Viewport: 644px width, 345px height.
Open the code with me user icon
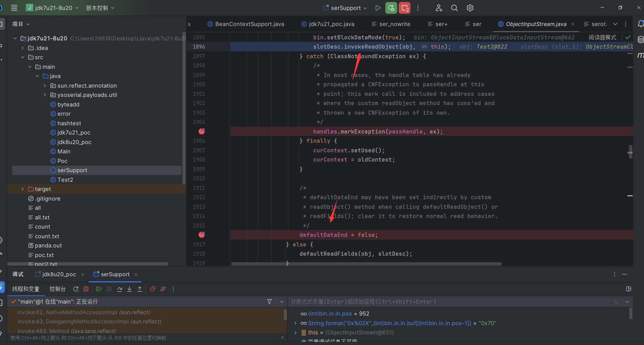point(439,8)
